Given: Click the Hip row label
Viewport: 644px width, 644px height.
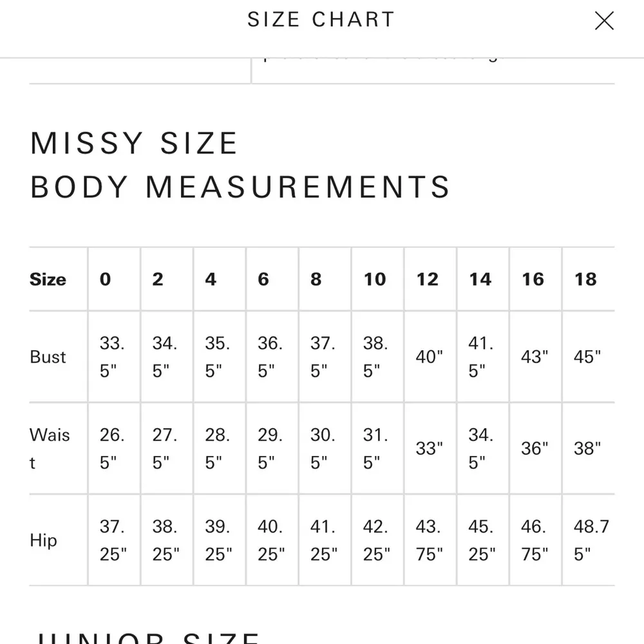Looking at the screenshot, I should point(43,540).
